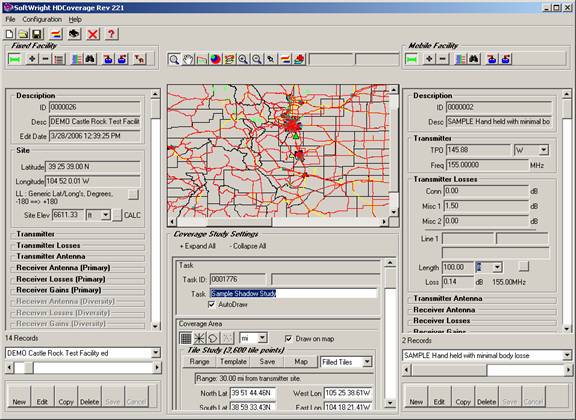Screen dimensions: 576x420
Task: Click the mobile facility record slider track
Action: [487, 370]
